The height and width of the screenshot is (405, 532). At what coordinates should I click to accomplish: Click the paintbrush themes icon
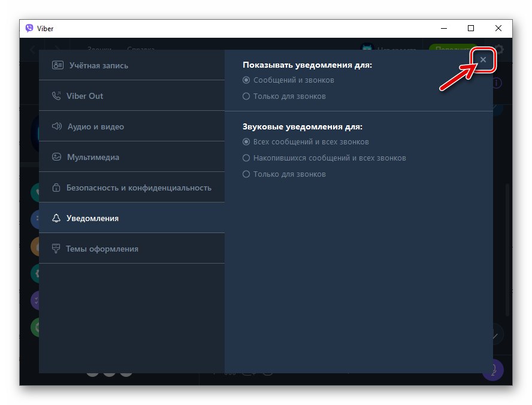pyautogui.click(x=56, y=248)
